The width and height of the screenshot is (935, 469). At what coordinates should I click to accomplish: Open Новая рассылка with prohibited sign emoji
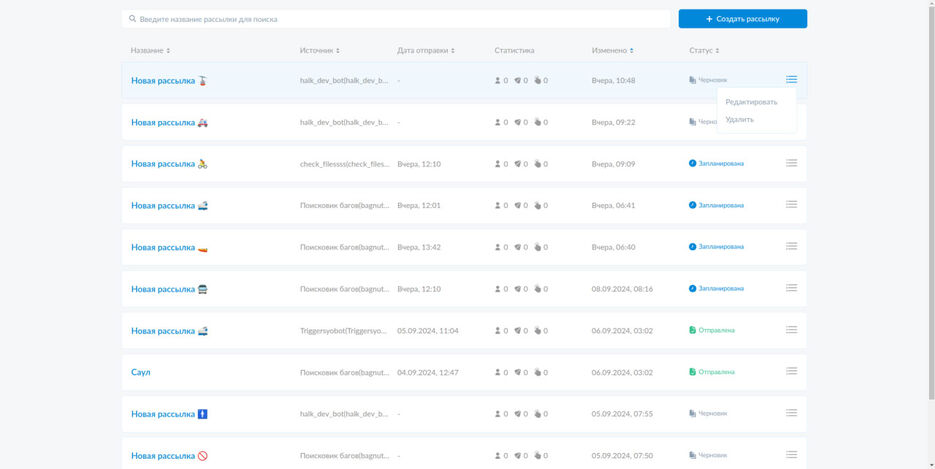click(x=169, y=456)
